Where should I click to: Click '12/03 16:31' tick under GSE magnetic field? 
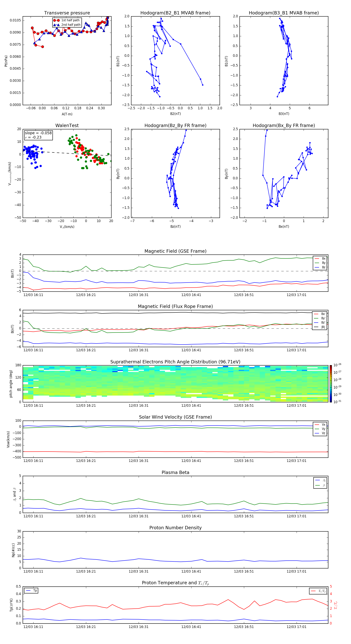[x=138, y=295]
